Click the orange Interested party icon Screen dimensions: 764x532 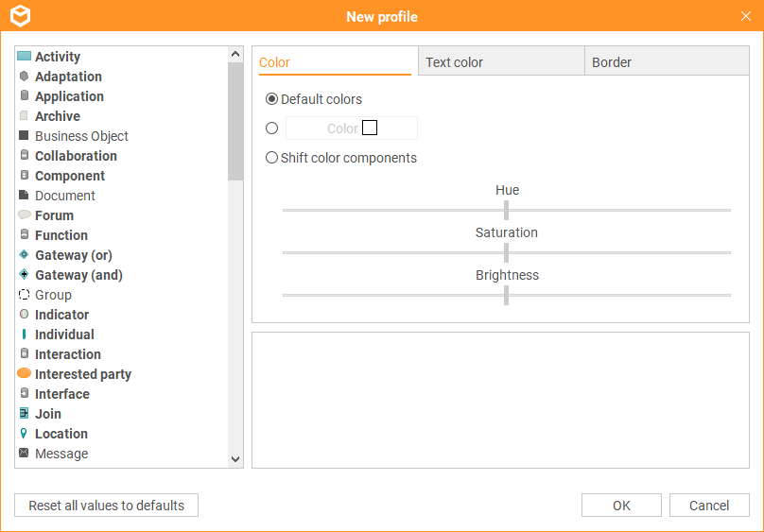(x=24, y=373)
